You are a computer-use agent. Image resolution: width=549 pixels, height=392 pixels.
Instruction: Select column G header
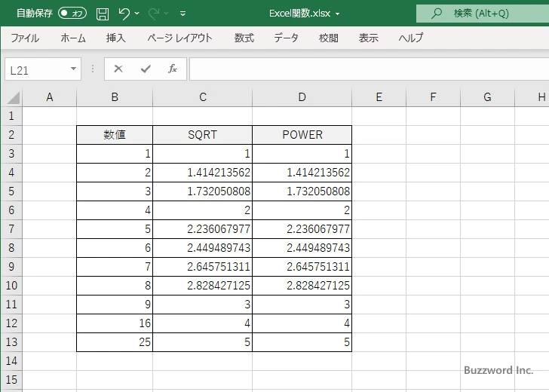(x=488, y=97)
